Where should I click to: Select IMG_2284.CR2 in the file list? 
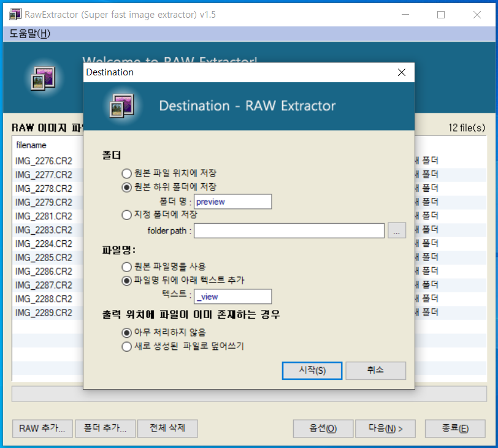[x=44, y=244]
